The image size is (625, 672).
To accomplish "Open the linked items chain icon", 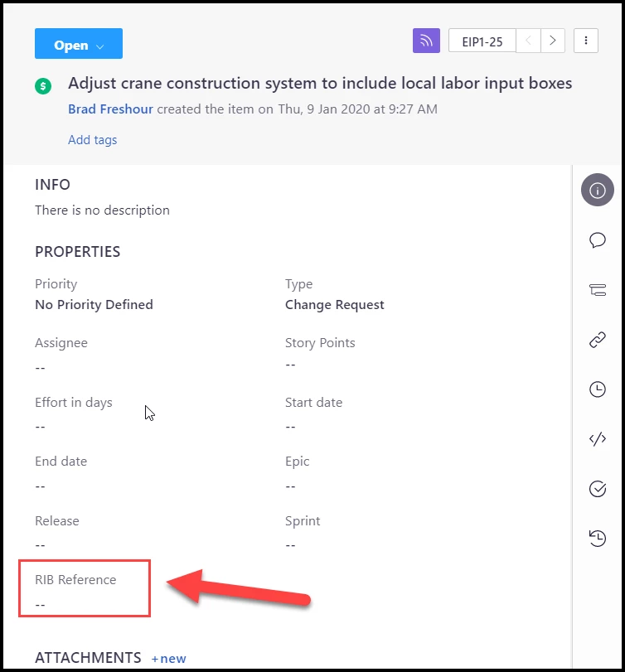I will click(597, 340).
